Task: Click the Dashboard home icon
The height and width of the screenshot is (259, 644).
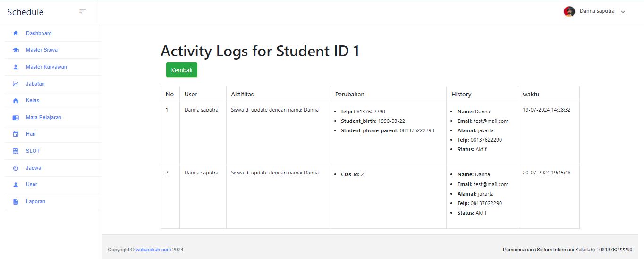Action: click(16, 33)
